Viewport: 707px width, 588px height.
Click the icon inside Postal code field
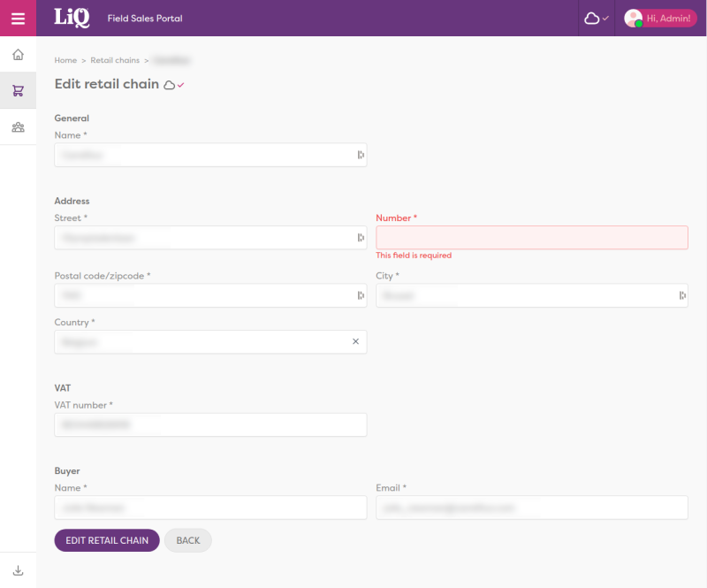[361, 296]
